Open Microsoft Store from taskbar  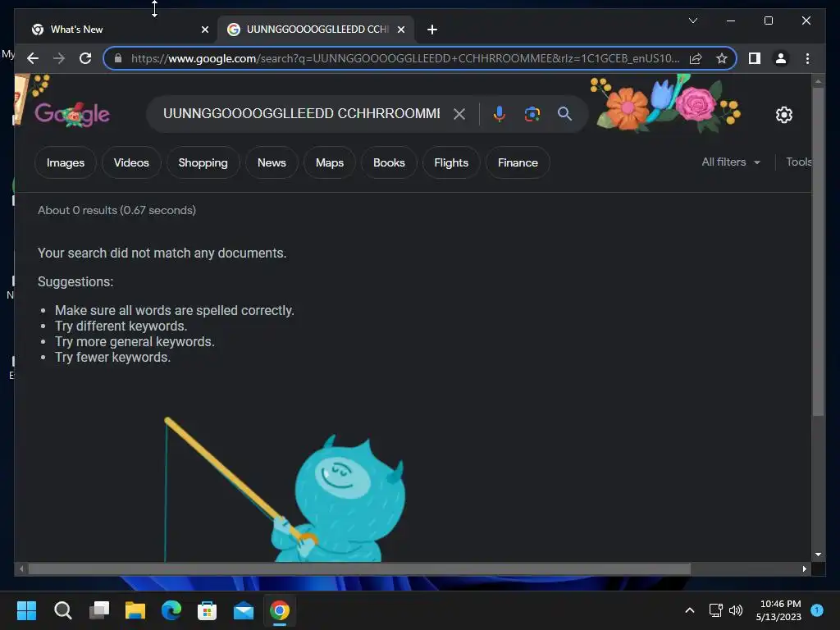click(x=208, y=610)
